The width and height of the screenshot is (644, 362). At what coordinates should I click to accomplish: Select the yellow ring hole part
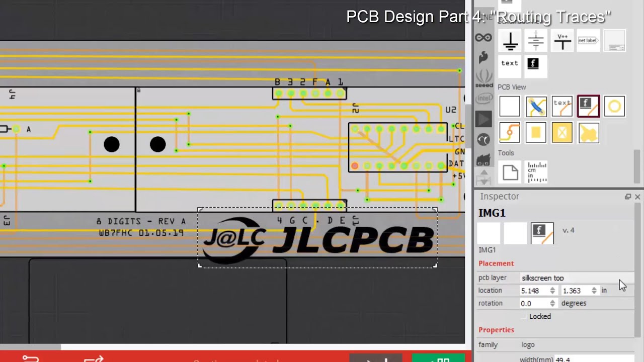click(614, 107)
